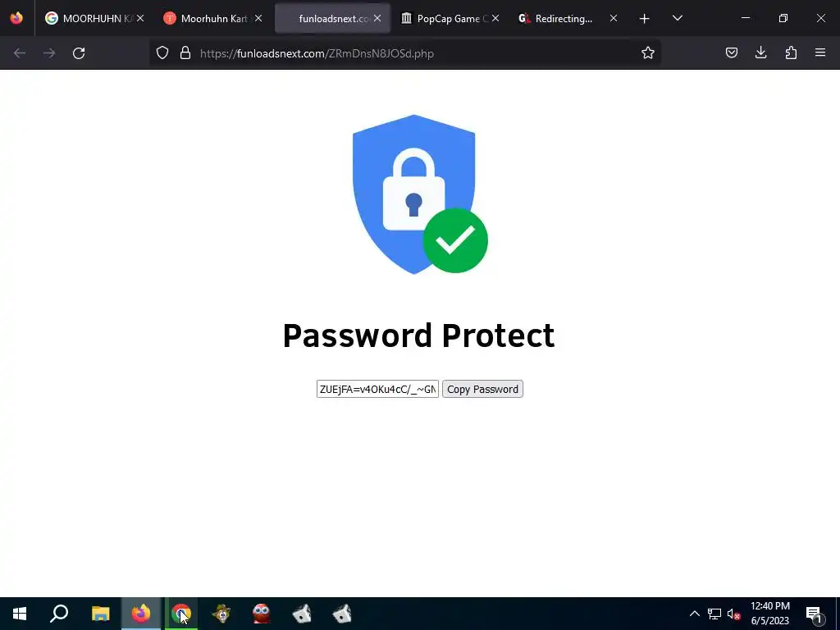Open the Firefox hamburger menu

[820, 52]
